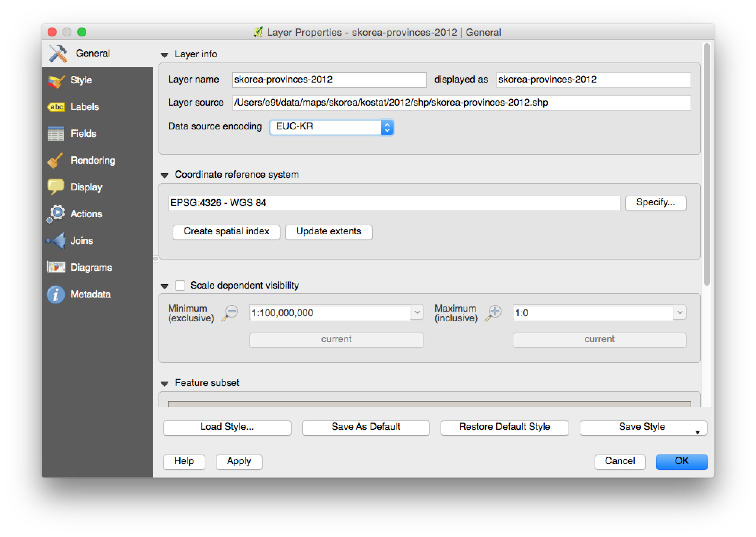Collapse the Coordinate reference system group
The width and height of the screenshot is (756, 537).
click(x=164, y=175)
